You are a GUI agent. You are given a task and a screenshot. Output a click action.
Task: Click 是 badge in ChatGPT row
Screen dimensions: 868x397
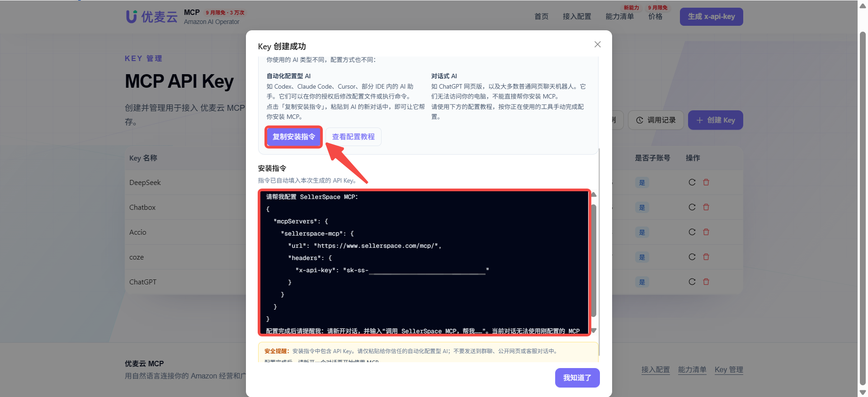(642, 282)
